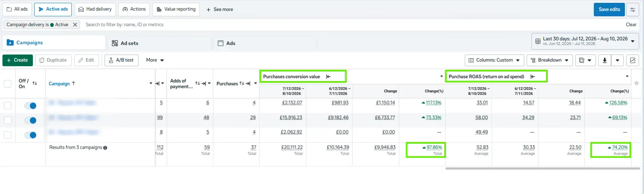Click the Duplicate button
This screenshot has width=644, height=194.
53,60
